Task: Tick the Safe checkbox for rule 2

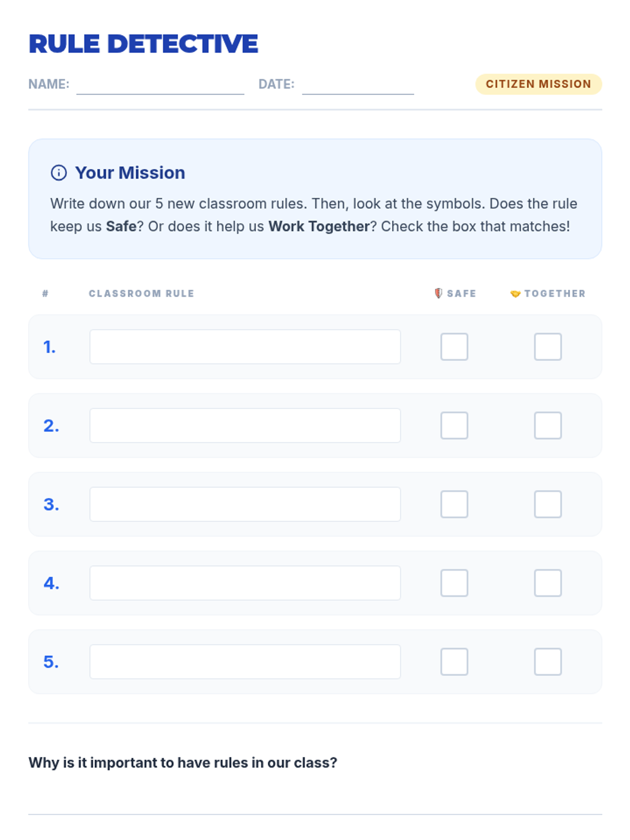Action: [x=454, y=425]
